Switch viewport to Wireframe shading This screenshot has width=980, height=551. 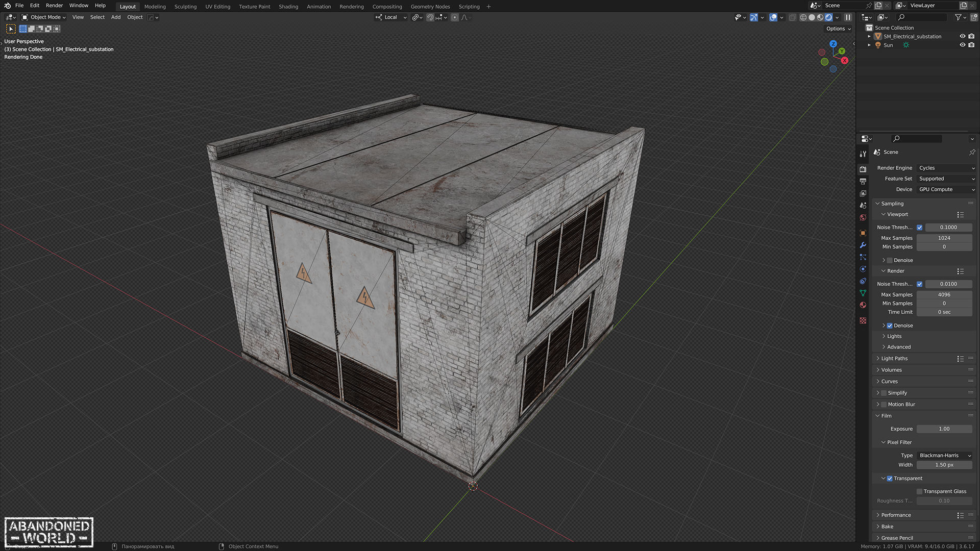803,17
